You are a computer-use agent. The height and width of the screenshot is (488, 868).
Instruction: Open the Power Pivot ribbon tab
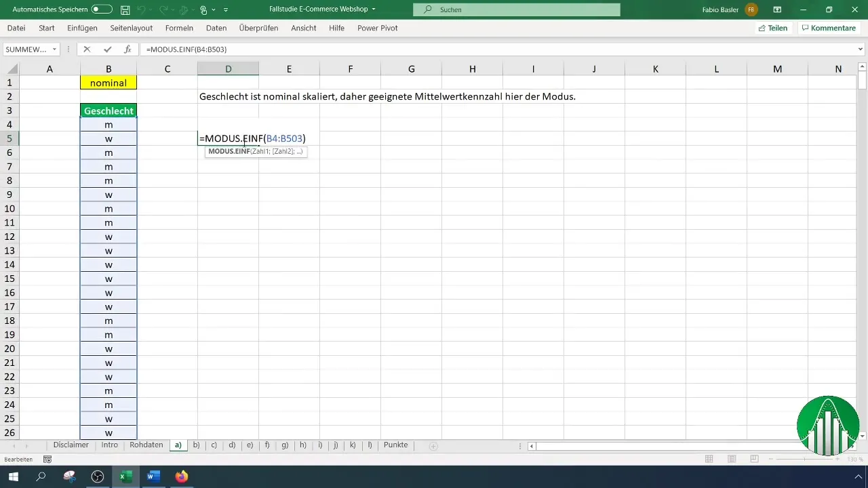point(378,28)
